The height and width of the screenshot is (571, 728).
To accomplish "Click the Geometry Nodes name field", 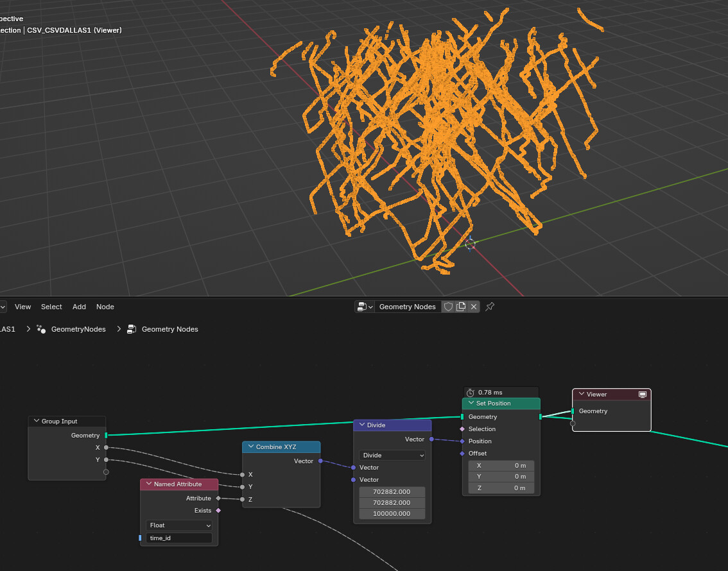I will 407,307.
